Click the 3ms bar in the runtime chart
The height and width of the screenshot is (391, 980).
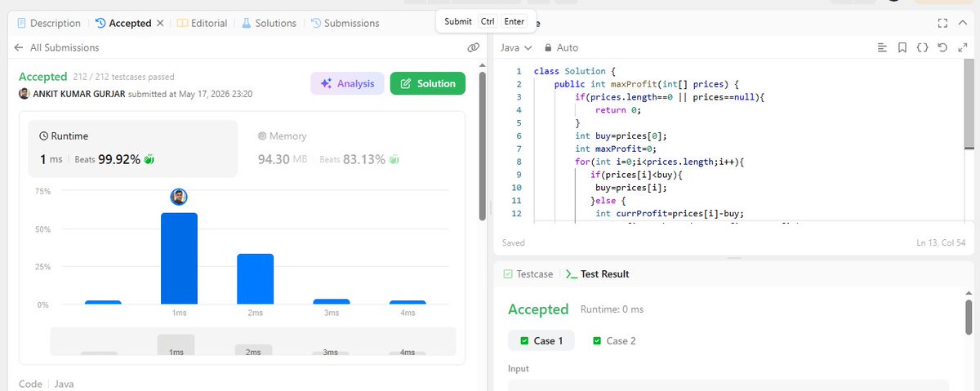tap(331, 302)
